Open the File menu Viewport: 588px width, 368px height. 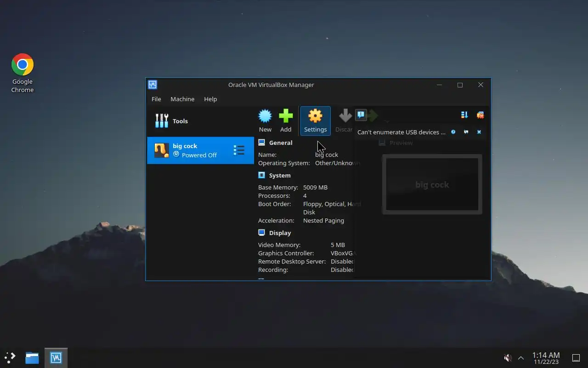[156, 99]
